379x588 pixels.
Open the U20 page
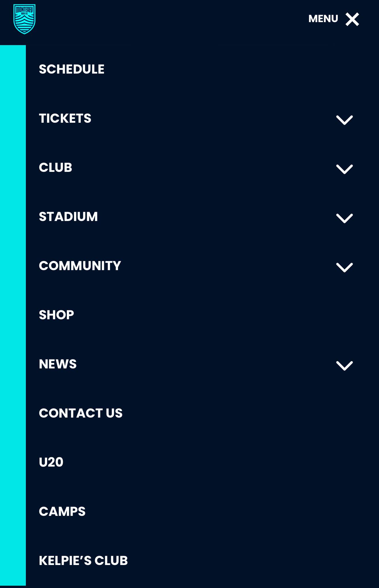click(51, 462)
